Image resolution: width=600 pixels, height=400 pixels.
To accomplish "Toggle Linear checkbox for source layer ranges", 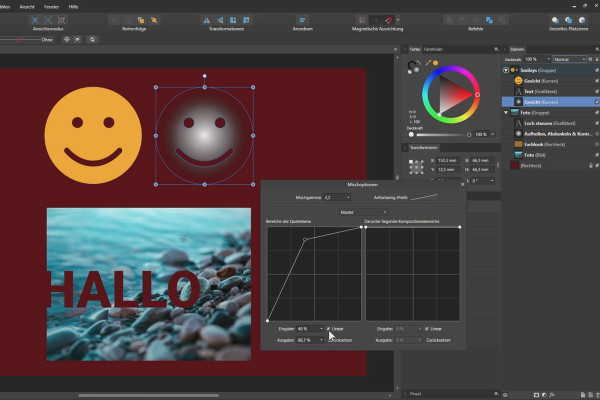I will tap(328, 329).
